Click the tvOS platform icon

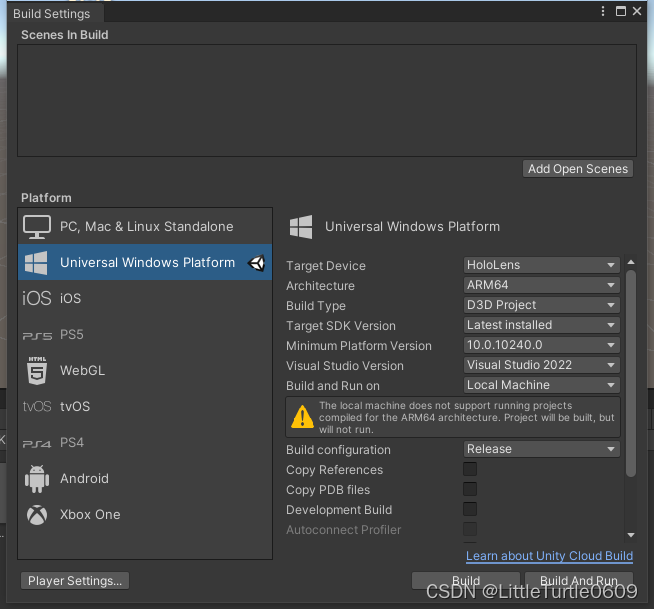pos(37,407)
